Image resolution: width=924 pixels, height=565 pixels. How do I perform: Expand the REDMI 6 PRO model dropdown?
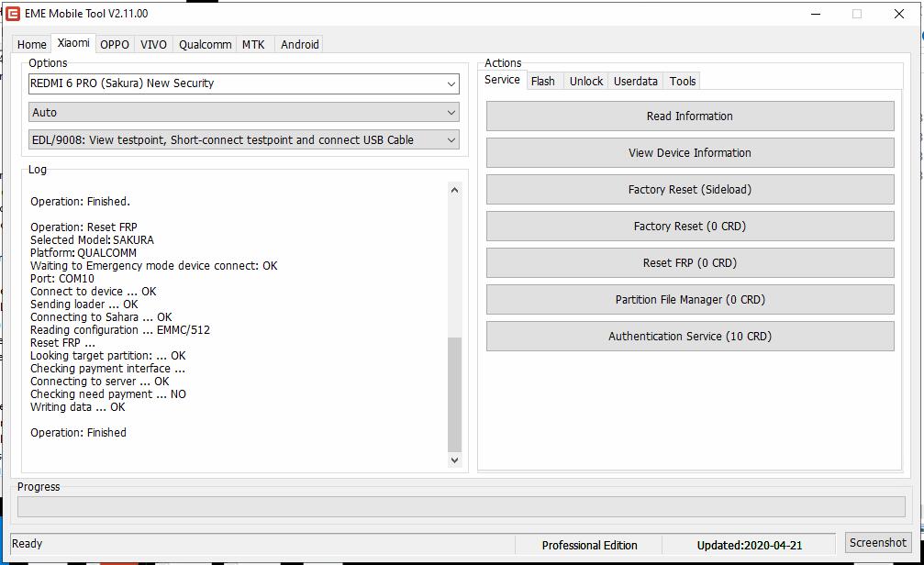pyautogui.click(x=243, y=83)
